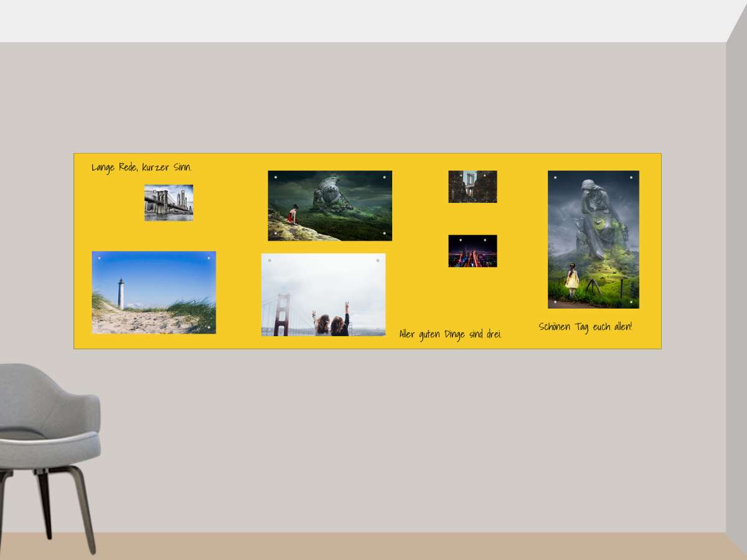Click the lighthouse beach photo

click(x=154, y=292)
